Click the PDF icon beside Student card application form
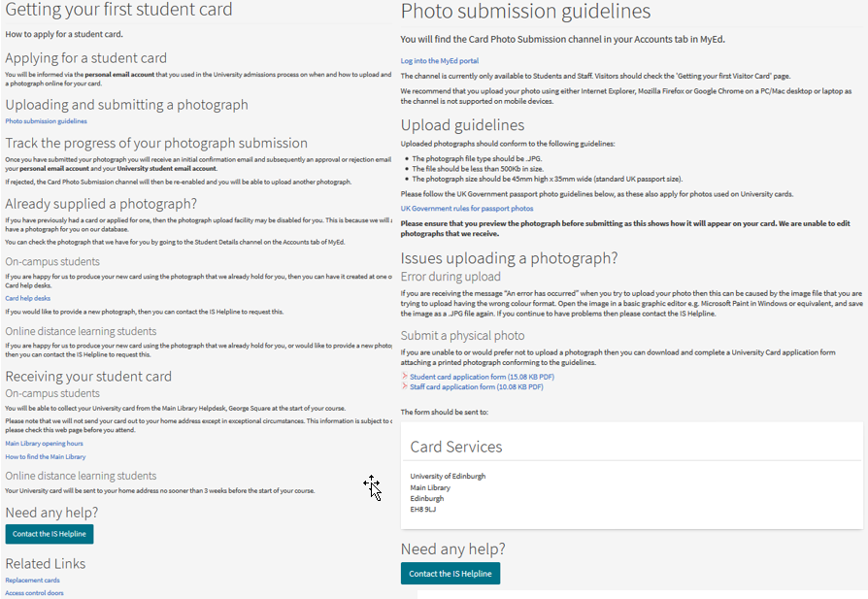This screenshot has width=868, height=599. pos(405,377)
